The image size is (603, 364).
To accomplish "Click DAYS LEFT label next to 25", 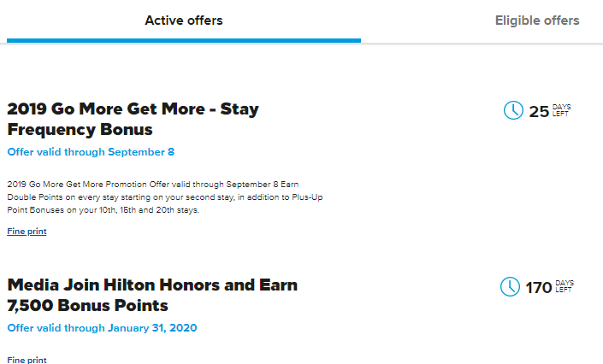I will coord(561,110).
